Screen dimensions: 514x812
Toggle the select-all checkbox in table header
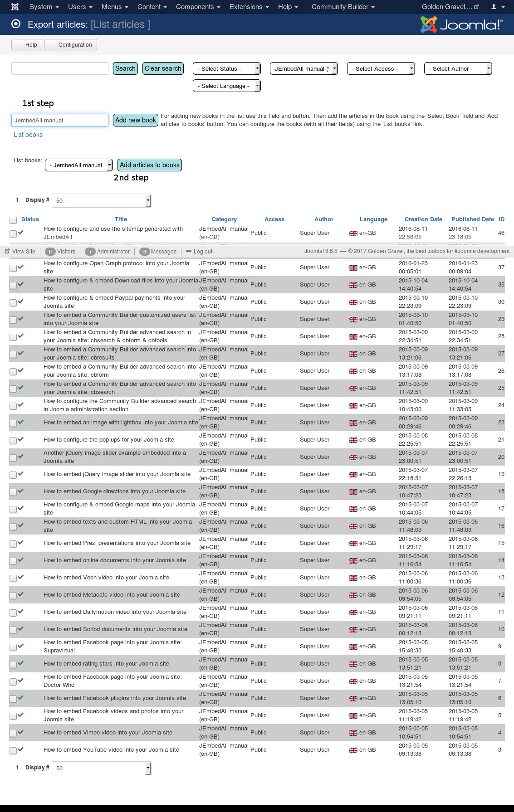tap(13, 220)
